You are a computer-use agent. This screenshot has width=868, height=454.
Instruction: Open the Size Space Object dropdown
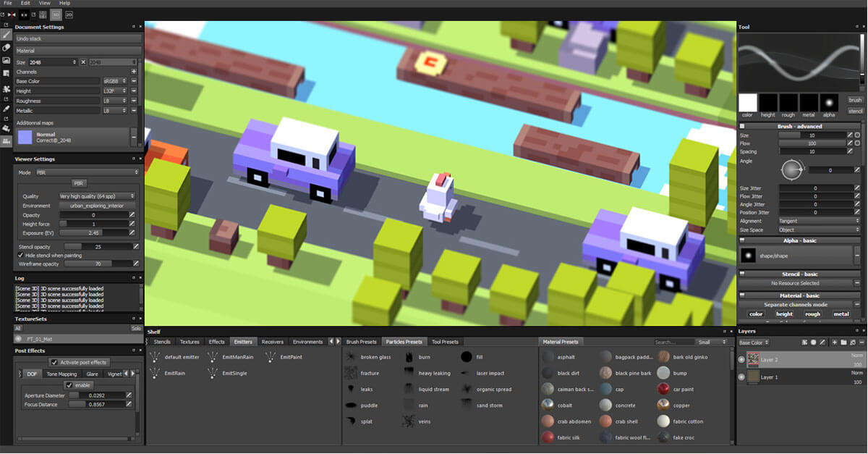pyautogui.click(x=819, y=230)
